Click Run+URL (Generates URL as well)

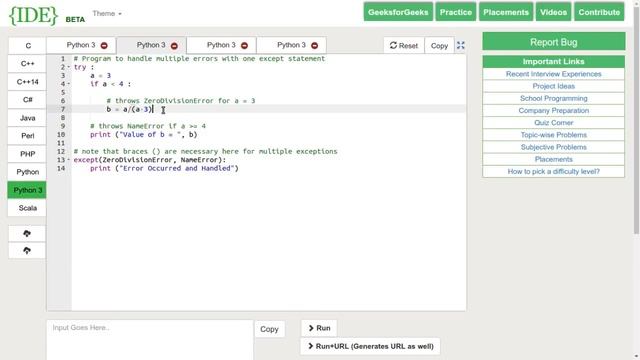(x=370, y=346)
